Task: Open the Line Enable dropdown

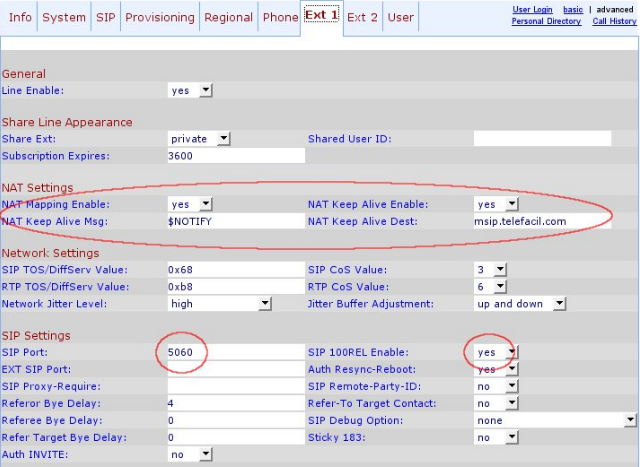Action: coord(190,90)
